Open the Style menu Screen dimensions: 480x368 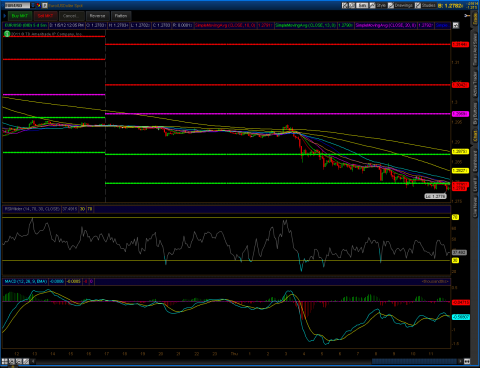(x=381, y=5)
